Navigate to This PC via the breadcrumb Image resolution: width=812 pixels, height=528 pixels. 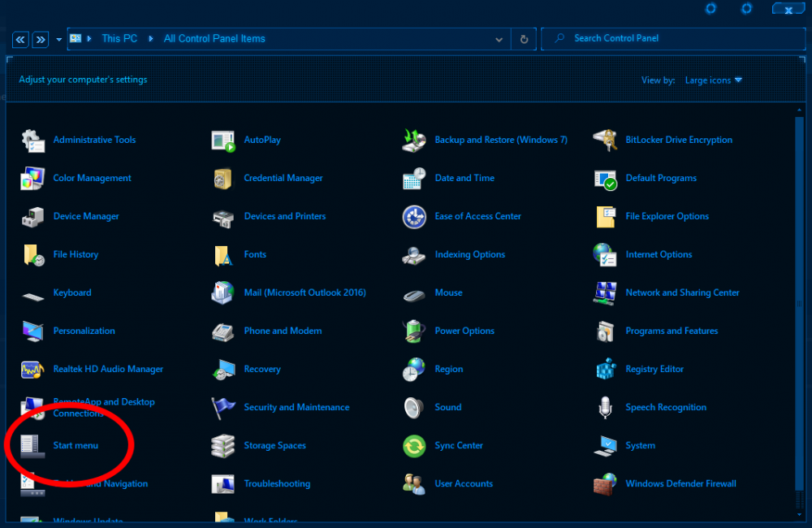119,38
